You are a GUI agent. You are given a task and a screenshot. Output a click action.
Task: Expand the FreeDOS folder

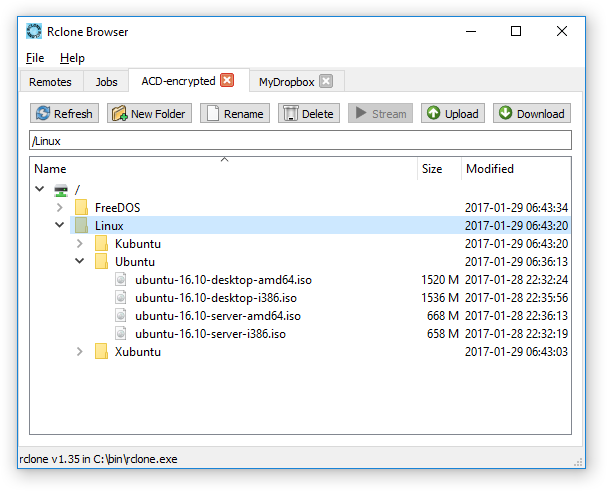(x=60, y=208)
